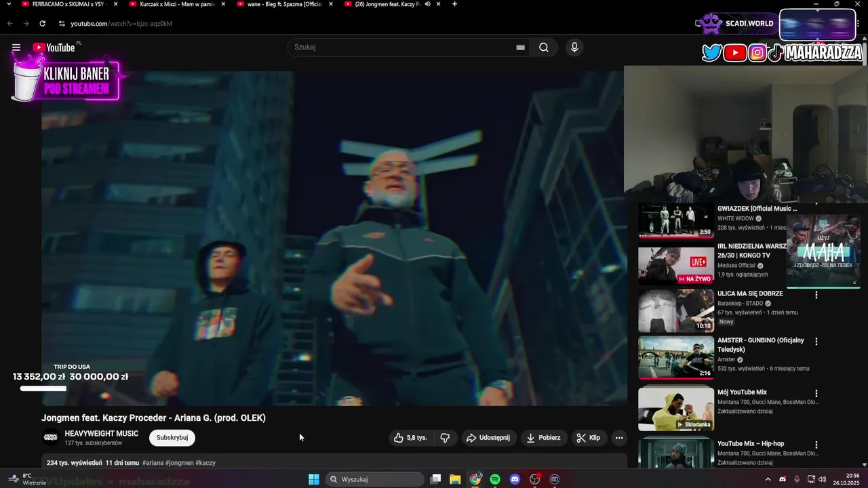
Task: Open volume control from tray speaker icon
Action: tap(823, 479)
